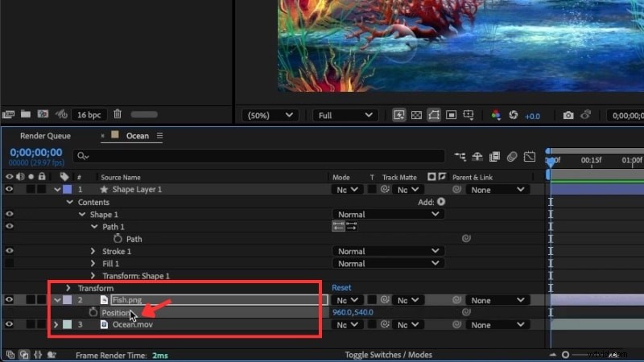The image size is (644, 362).
Task: Collapse the Shape Layer 1 twirl arrow
Action: pos(57,190)
